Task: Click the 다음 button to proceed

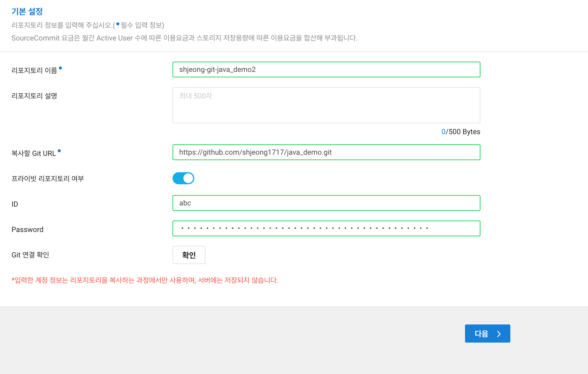Action: (487, 334)
